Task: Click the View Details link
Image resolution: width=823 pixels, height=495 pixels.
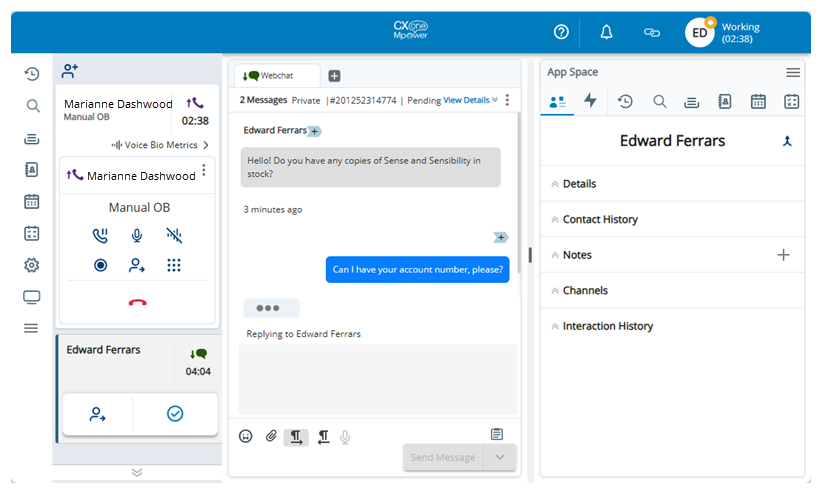Action: tap(469, 100)
